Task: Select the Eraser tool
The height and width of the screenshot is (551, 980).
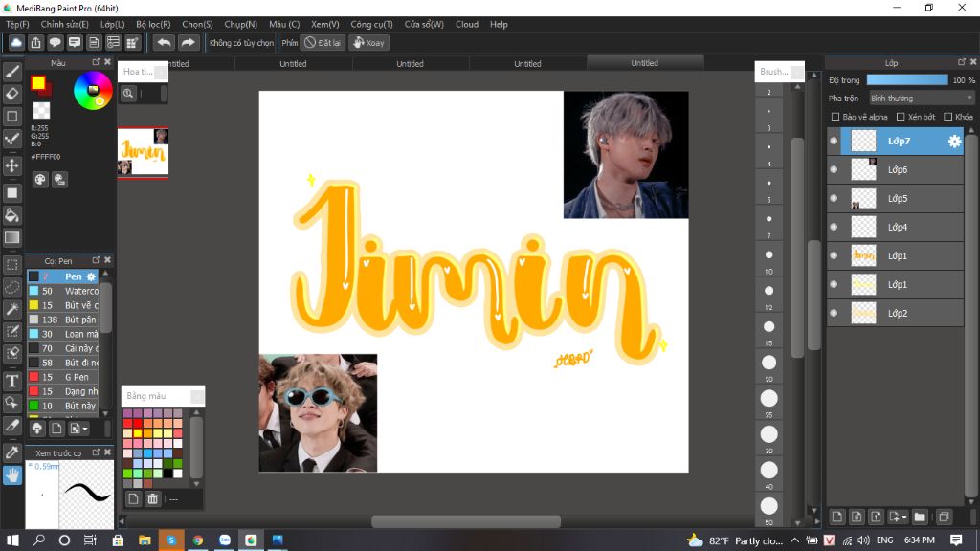Action: (x=11, y=95)
